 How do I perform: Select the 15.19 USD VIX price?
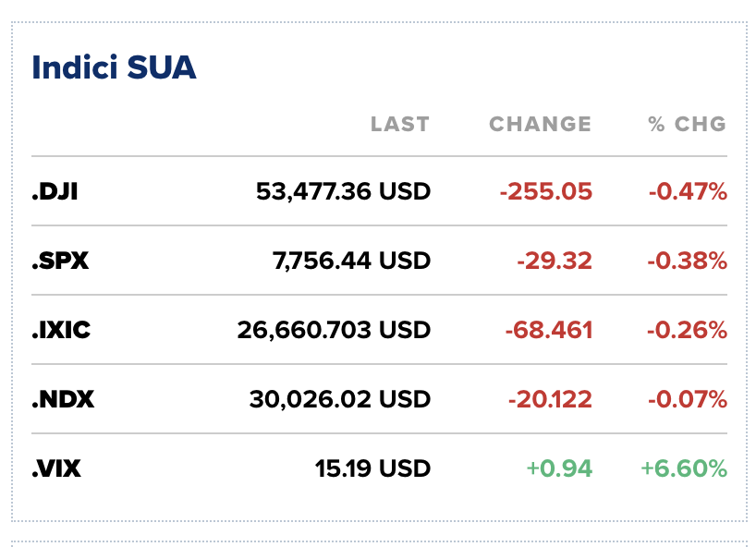[x=372, y=469]
